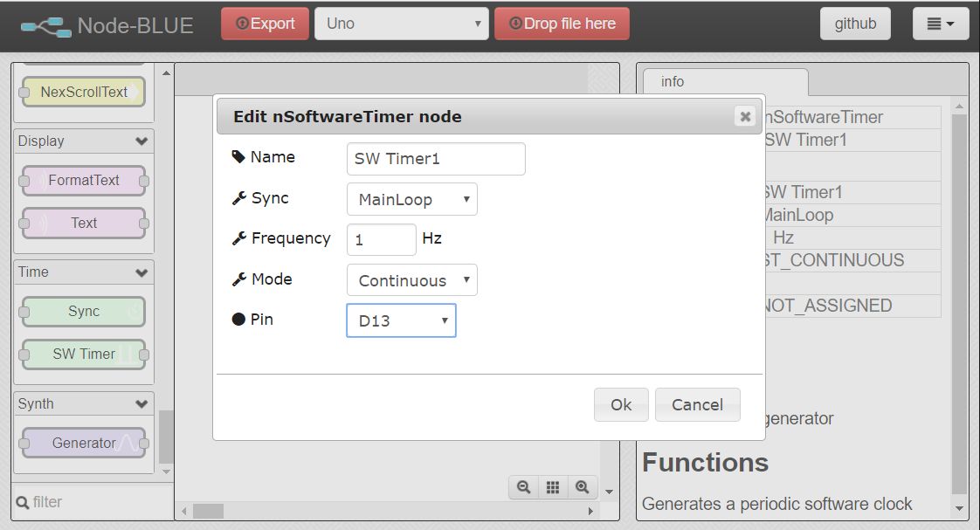Click the Cancel button
Image resolution: width=980 pixels, height=530 pixels.
pyautogui.click(x=698, y=405)
